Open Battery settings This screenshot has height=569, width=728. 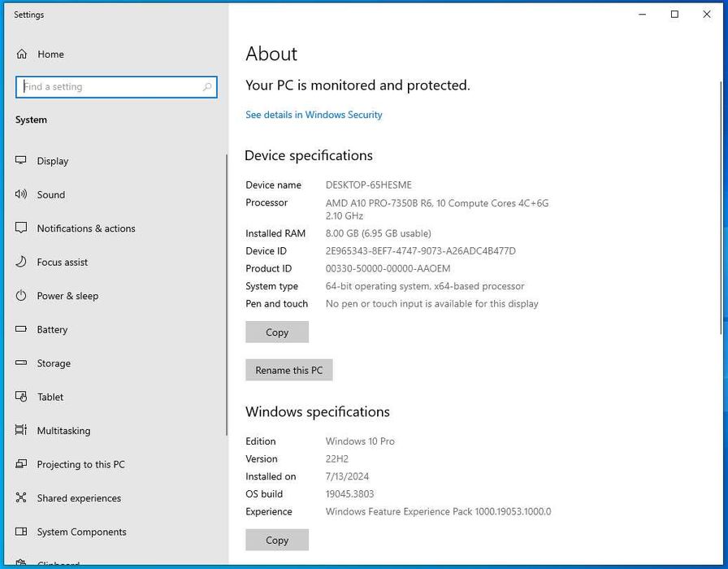[116, 329]
